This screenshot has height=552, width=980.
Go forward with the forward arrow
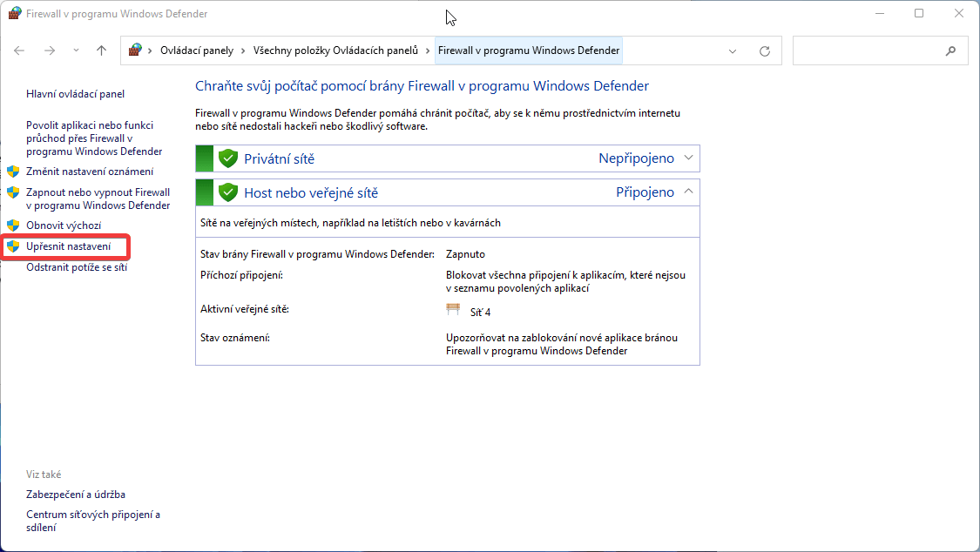50,50
